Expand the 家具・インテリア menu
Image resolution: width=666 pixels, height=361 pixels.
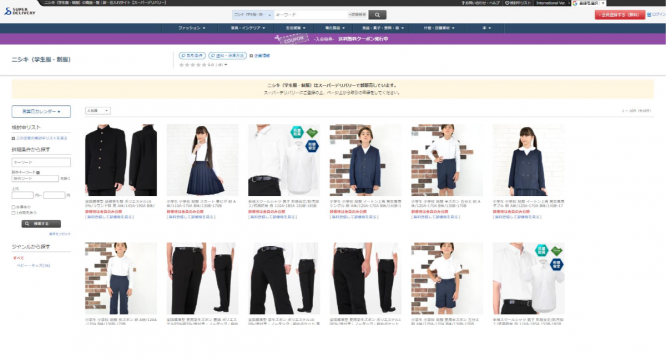coord(248,28)
